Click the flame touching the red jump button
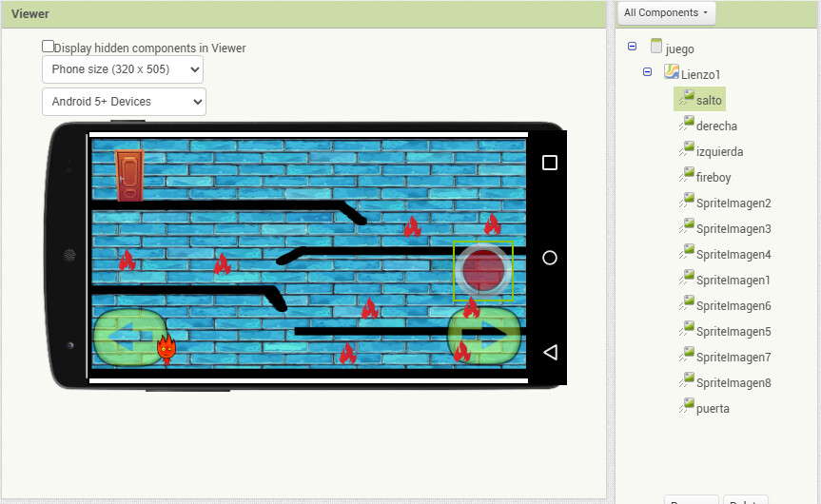The width and height of the screenshot is (821, 504). [471, 308]
